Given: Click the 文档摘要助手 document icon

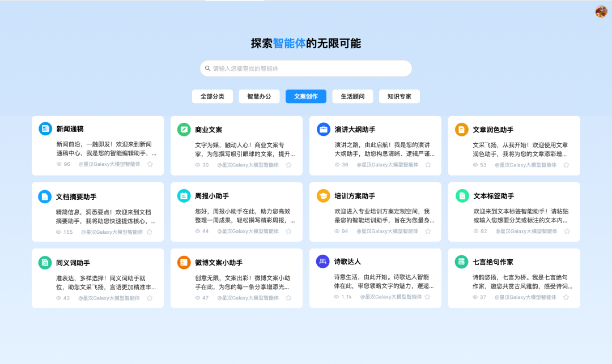Looking at the screenshot, I should tap(45, 196).
